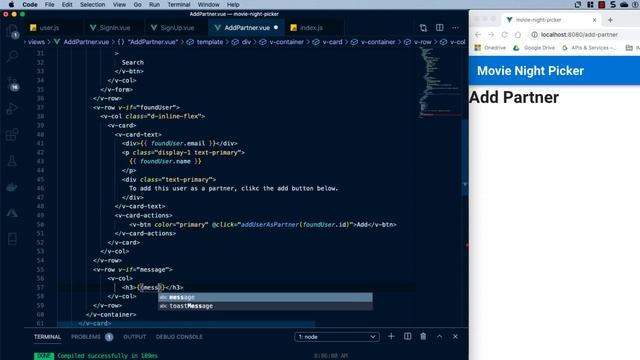This screenshot has width=640, height=360.
Task: Create a new terminal with plus icon
Action: 391,336
